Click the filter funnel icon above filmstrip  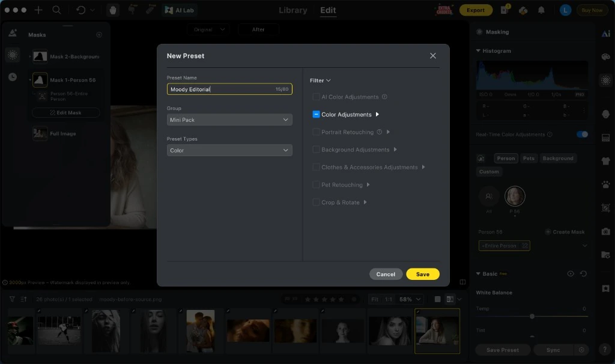(12, 299)
